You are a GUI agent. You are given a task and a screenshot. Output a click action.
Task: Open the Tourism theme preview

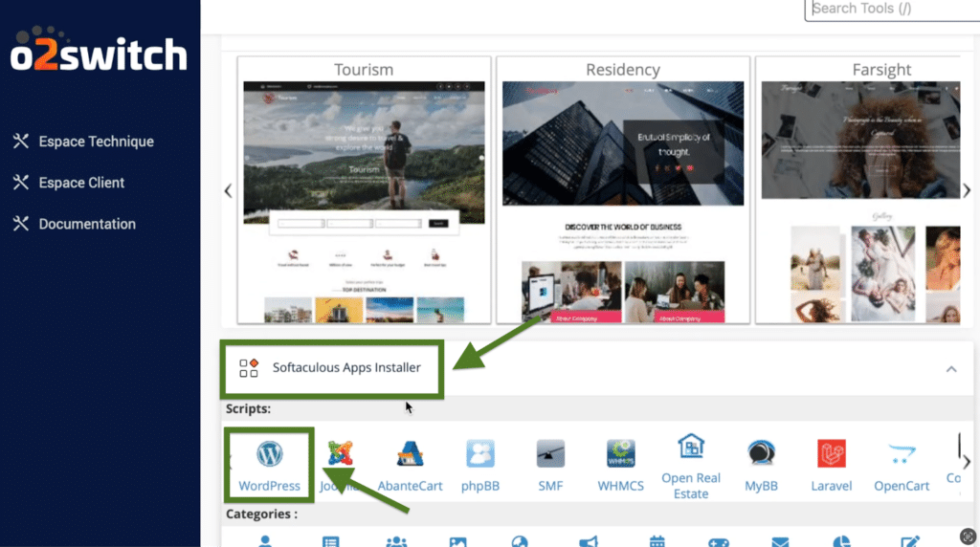[364, 202]
